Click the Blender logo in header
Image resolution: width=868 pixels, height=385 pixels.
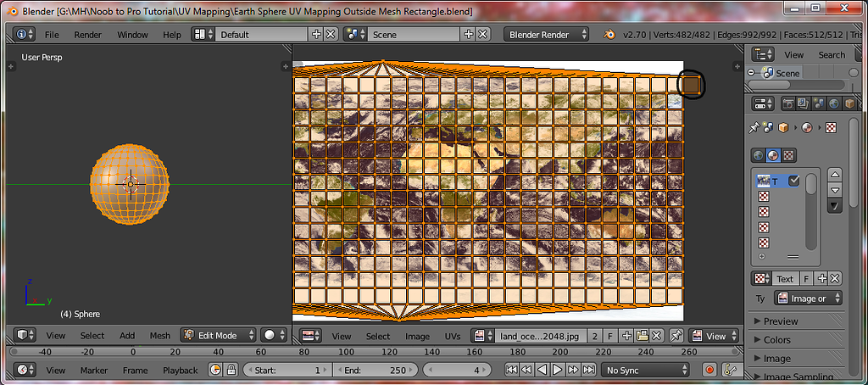pos(609,35)
